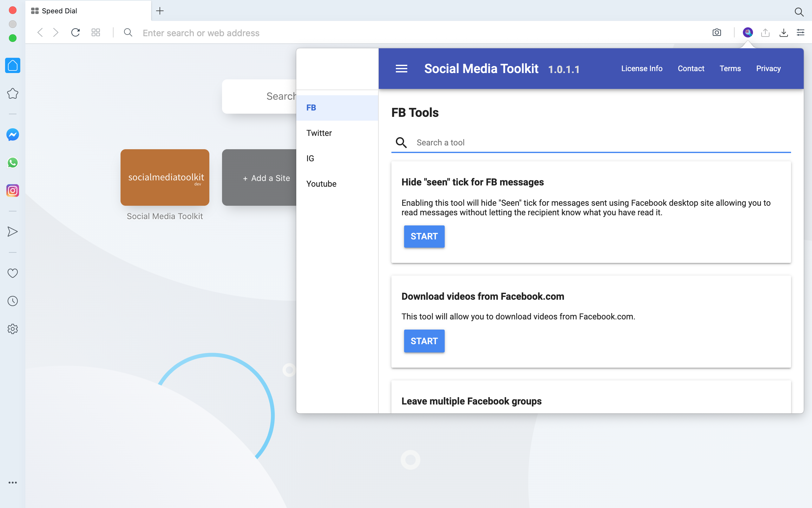Open the Speed Dial grid icon in toolbar
812x508 pixels.
[x=96, y=33]
